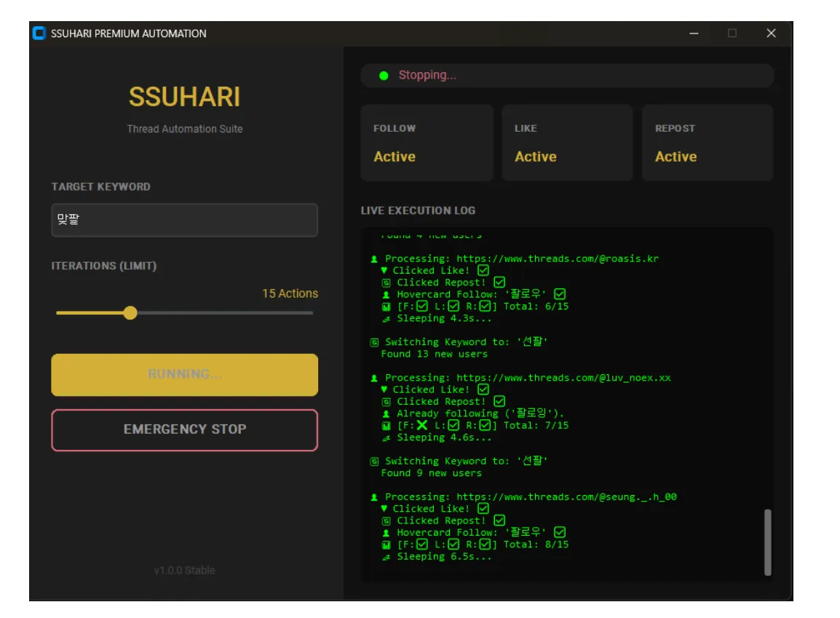Click the Live Execution Log scrollbar thumb
Screen dimensions: 840x618
point(767,542)
